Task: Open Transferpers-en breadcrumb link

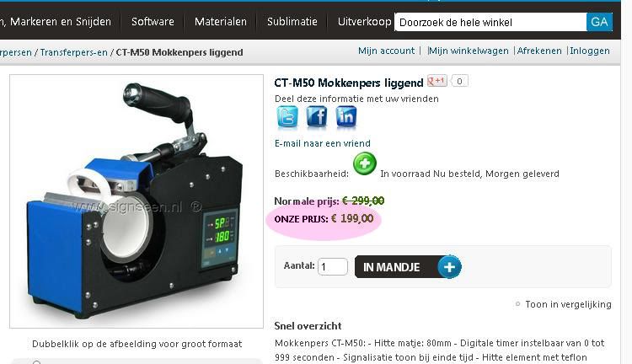Action: tap(74, 52)
